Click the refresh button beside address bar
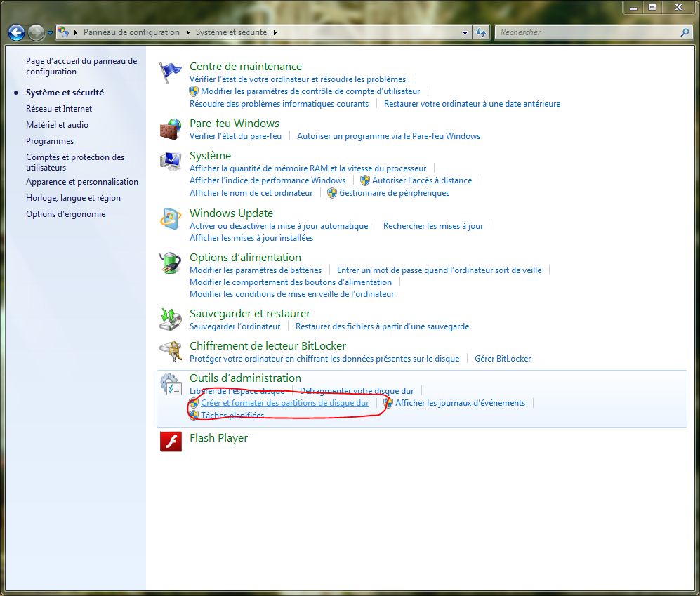Image resolution: width=700 pixels, height=596 pixels. 481,32
